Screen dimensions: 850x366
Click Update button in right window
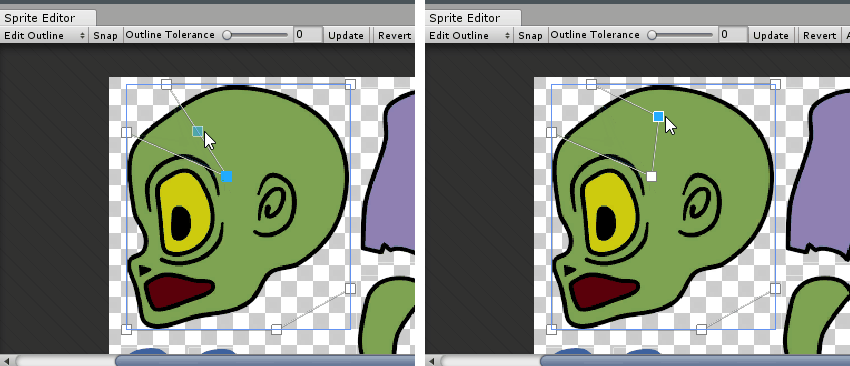[771, 35]
